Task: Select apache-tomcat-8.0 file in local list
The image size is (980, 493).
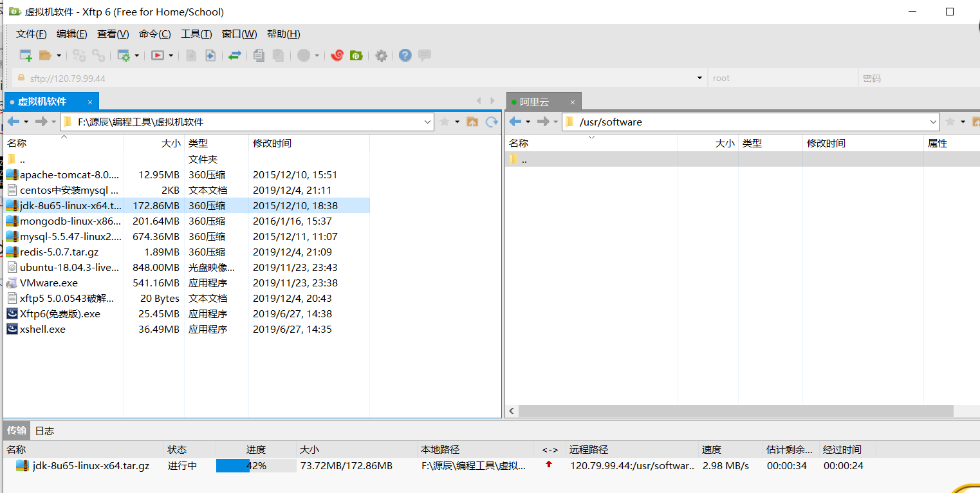Action: [x=187, y=174]
